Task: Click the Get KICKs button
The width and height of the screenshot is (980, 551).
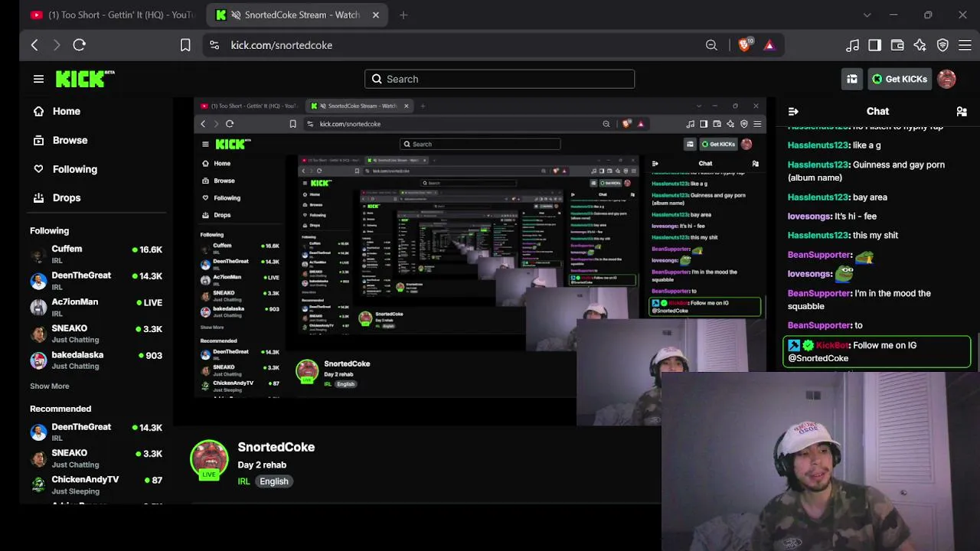Action: click(x=900, y=79)
